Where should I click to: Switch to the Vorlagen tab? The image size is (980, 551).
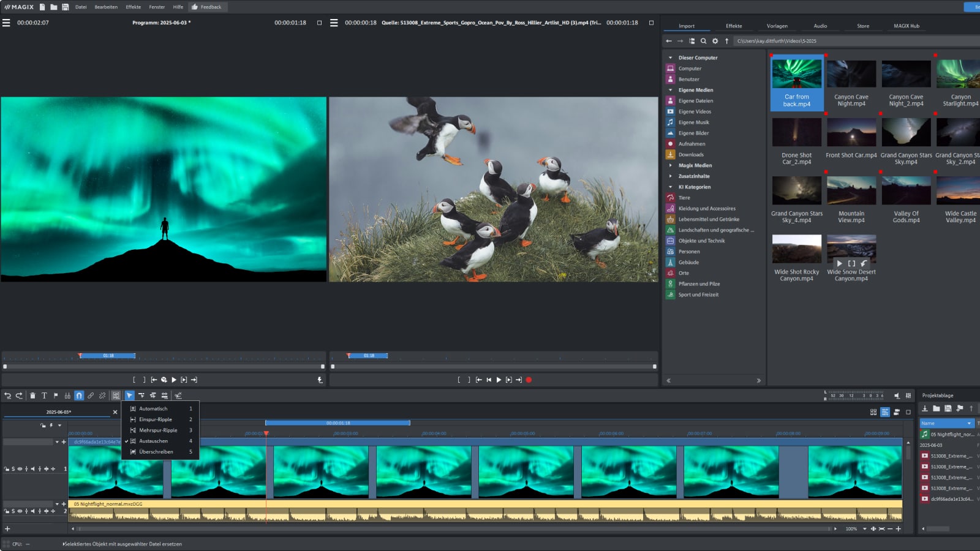tap(777, 26)
